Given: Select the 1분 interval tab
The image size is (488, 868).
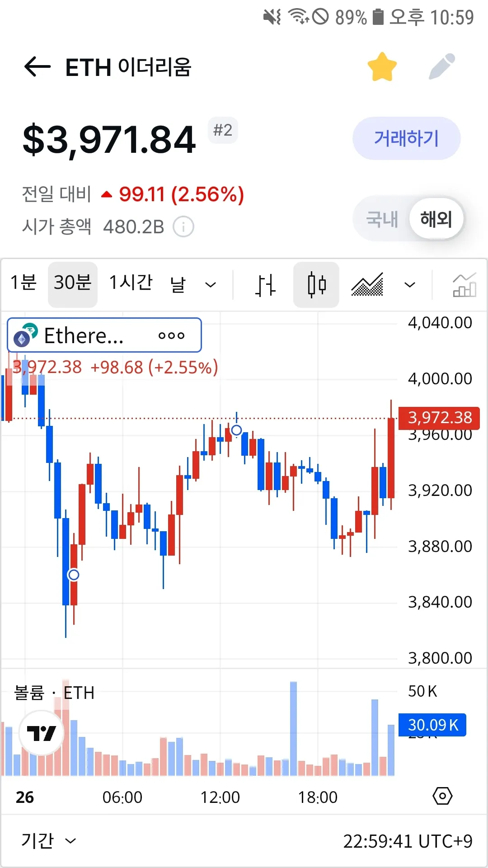Looking at the screenshot, I should 23,283.
